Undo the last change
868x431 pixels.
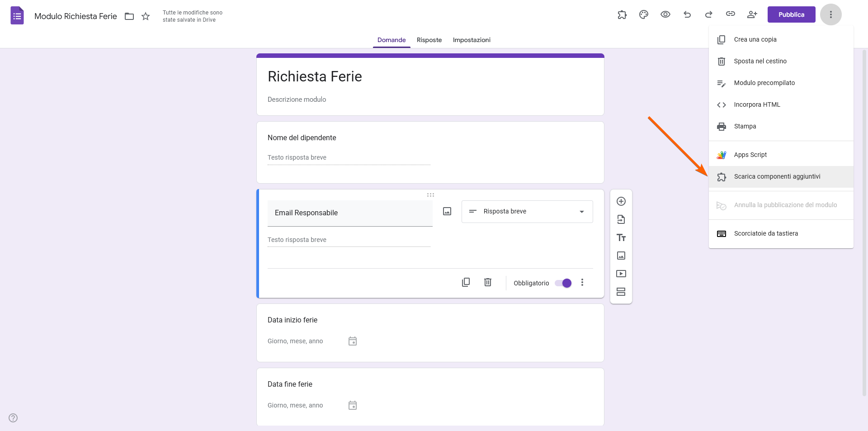(x=687, y=14)
